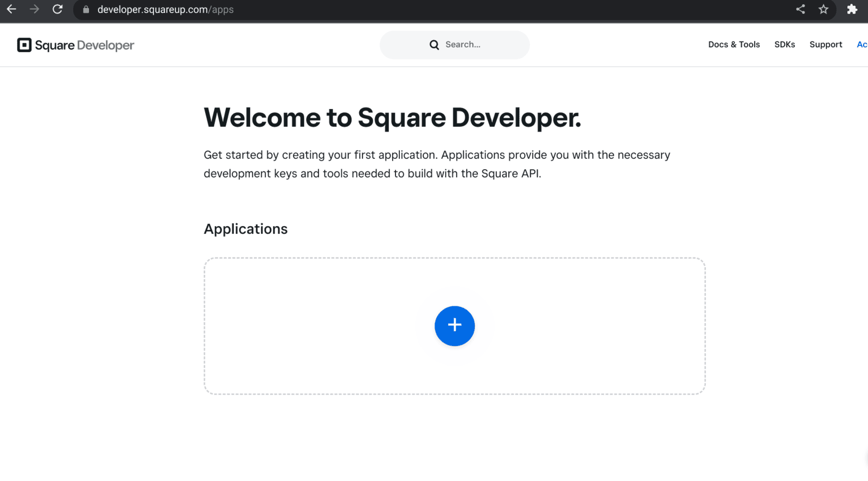Screen dimensions: 868x481
Task: Click the Welcome to Square Developer heading
Action: (x=392, y=118)
